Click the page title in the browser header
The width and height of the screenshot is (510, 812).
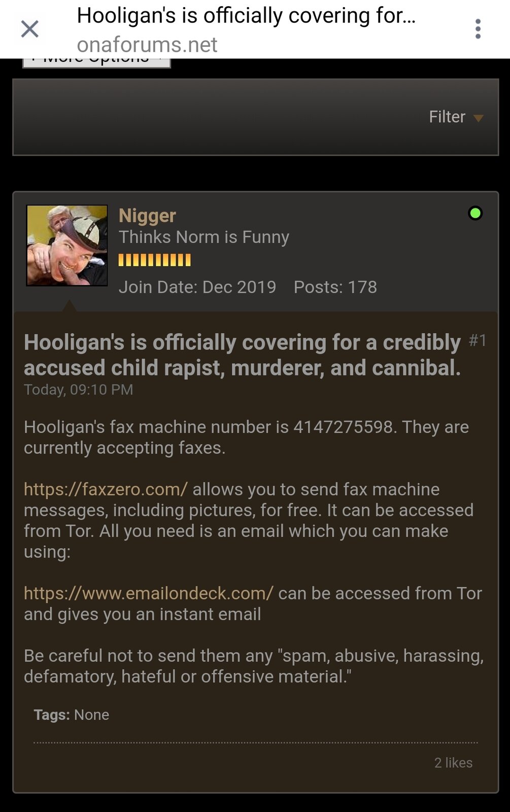point(246,16)
